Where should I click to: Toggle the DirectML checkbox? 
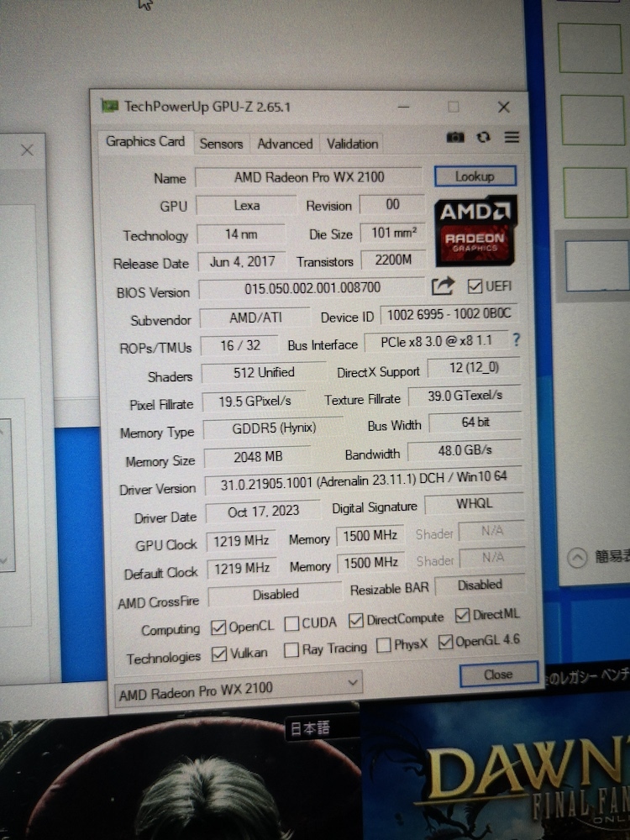pos(462,616)
